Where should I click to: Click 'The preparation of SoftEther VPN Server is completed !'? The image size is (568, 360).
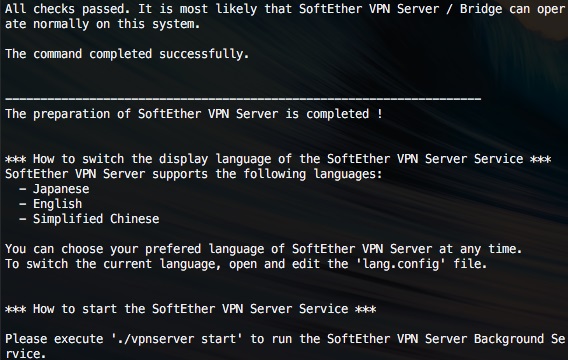tap(194, 114)
